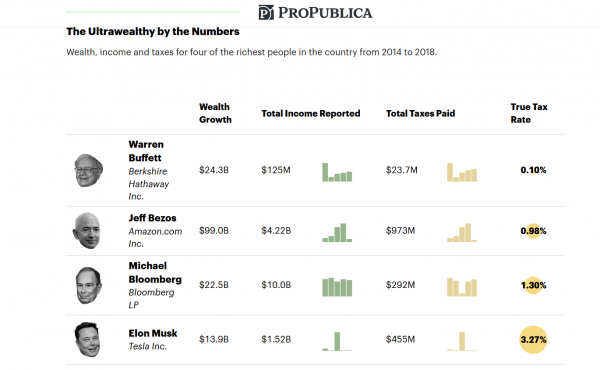The height and width of the screenshot is (370, 600).
Task: Click Bloomberg's yellow taxes paid chart
Action: point(462,287)
